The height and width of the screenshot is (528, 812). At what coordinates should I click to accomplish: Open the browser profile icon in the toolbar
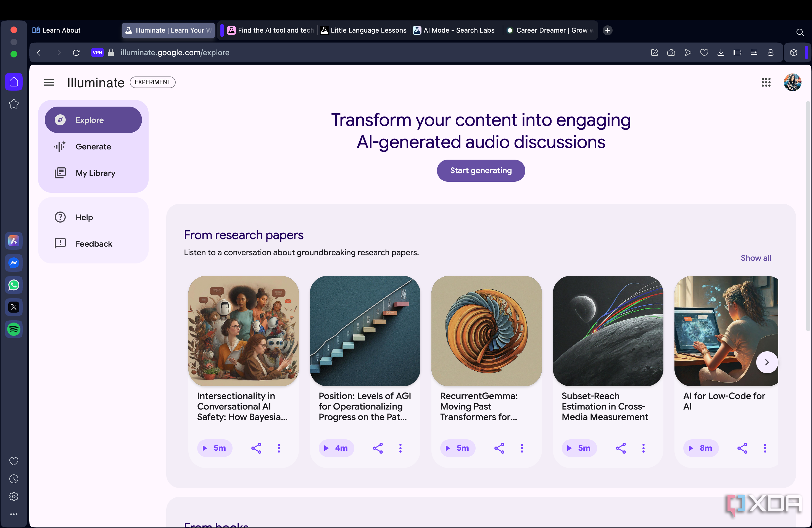tap(770, 52)
